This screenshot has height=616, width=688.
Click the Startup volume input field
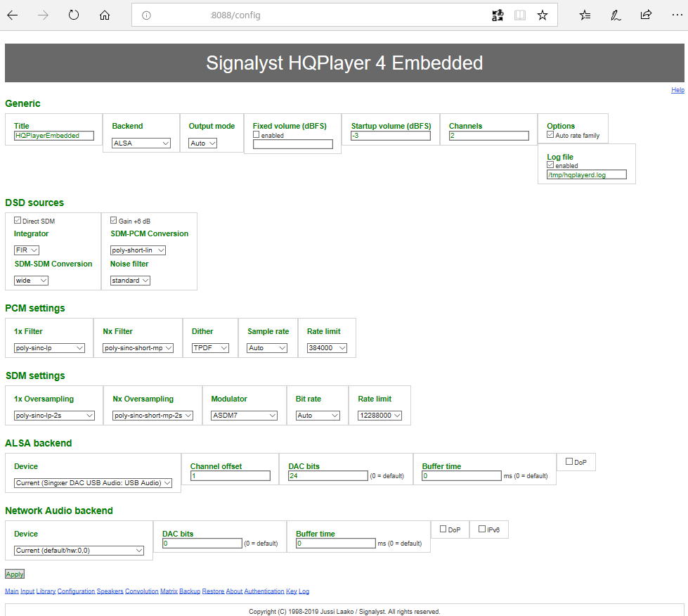coord(391,136)
